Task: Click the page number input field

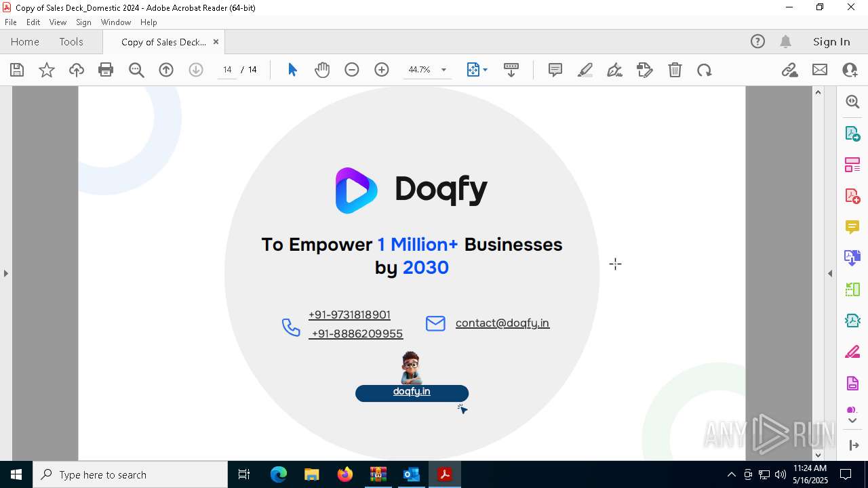Action: [227, 70]
